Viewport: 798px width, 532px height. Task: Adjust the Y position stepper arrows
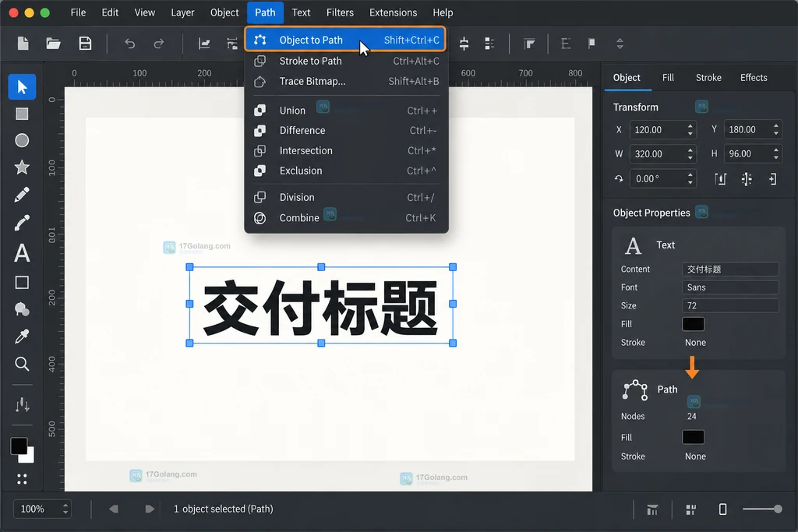pos(775,130)
